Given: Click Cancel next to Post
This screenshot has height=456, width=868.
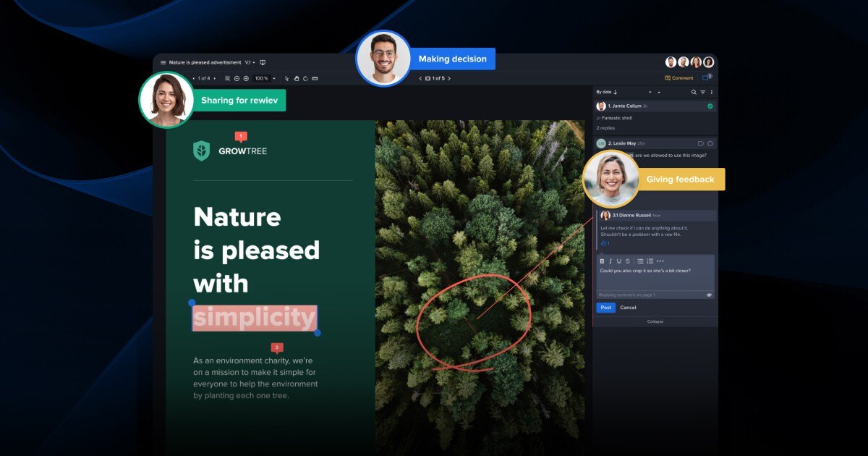Looking at the screenshot, I should (x=628, y=308).
